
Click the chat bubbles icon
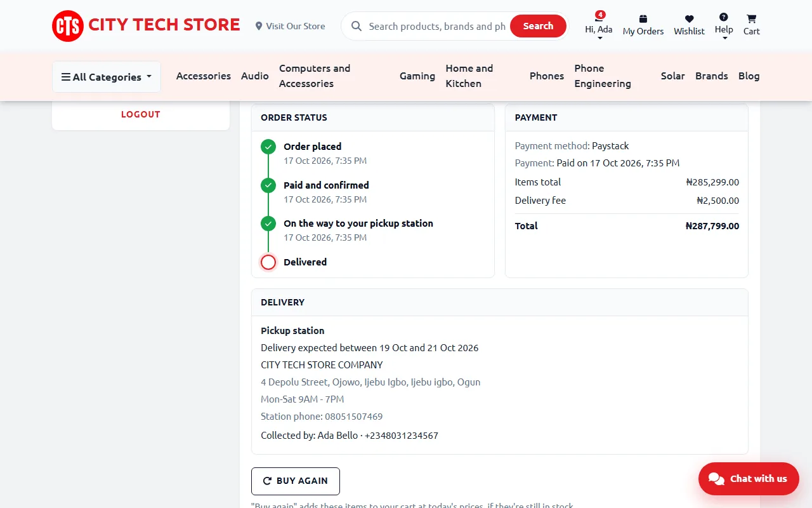(716, 479)
